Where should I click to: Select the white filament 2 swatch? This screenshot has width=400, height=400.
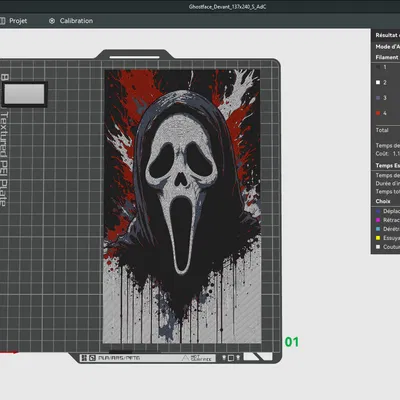pos(378,82)
